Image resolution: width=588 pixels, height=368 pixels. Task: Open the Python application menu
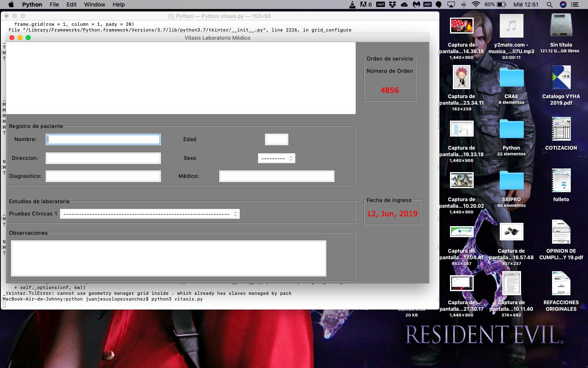pyautogui.click(x=32, y=4)
